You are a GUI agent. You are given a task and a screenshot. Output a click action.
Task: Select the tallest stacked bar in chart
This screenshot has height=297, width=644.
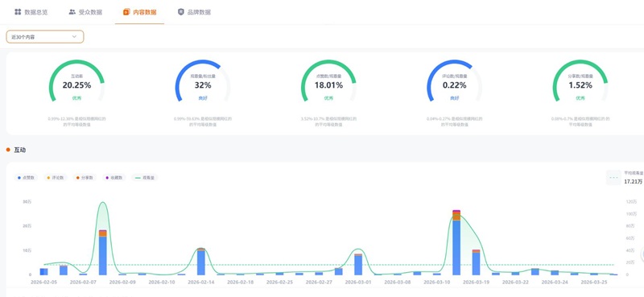coord(456,242)
